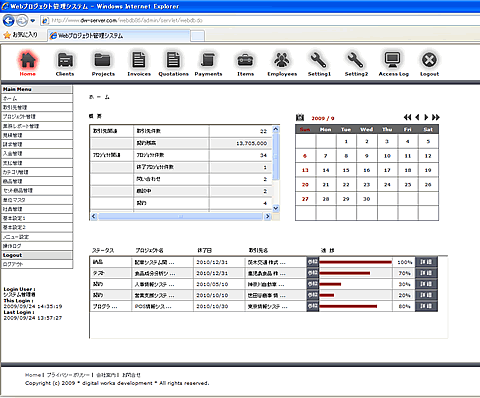
Task: Click the browser Back button
Action: (8, 21)
